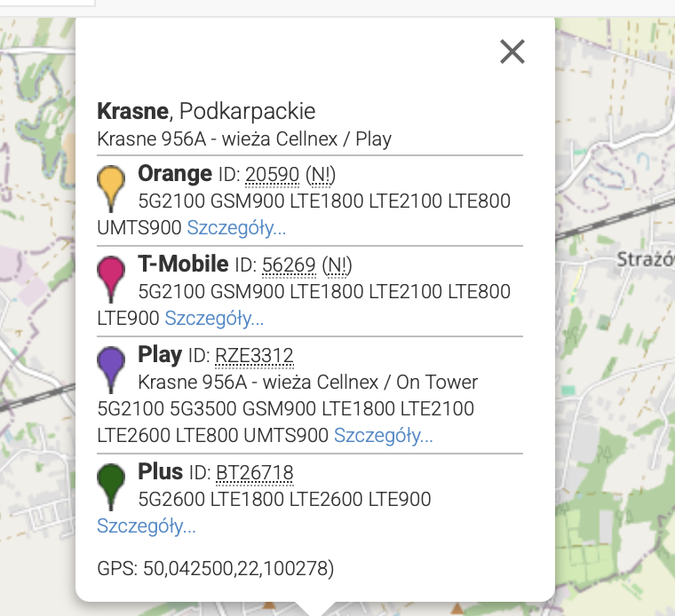Click the yellow Orange operator pin icon
Viewport: 675px width, 616px height.
(111, 188)
